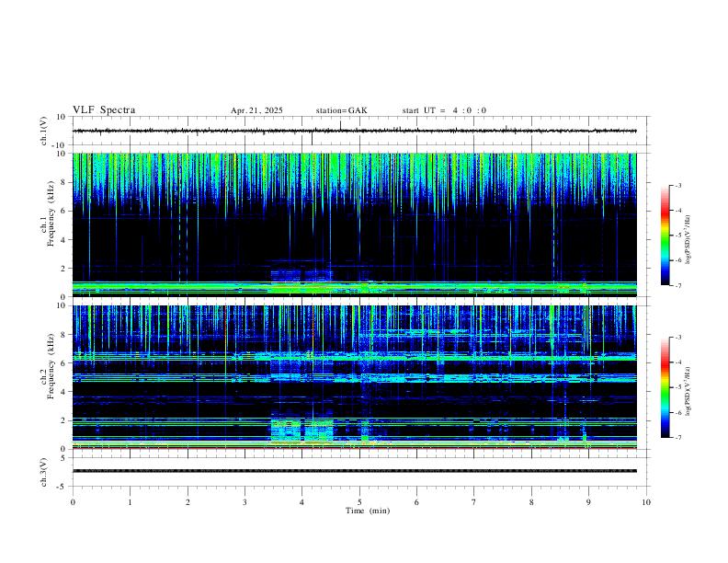This screenshot has height=563, width=728.
Task: Click the 'VLF Spectra' title text
Action: point(104,110)
